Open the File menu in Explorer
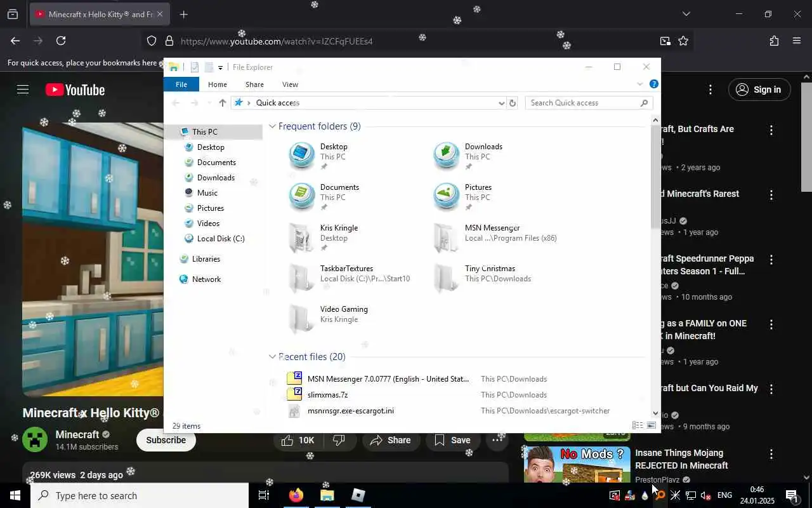 pyautogui.click(x=181, y=84)
